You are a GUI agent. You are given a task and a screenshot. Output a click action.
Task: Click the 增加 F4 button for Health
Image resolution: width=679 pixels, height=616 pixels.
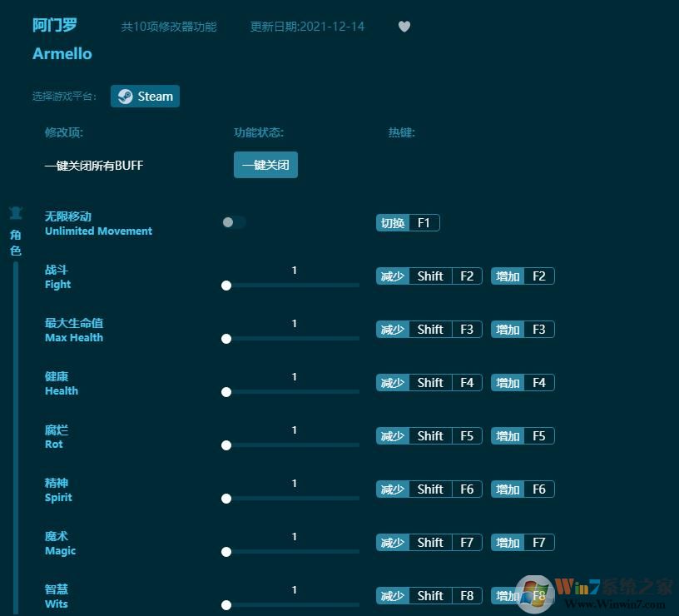(x=523, y=382)
